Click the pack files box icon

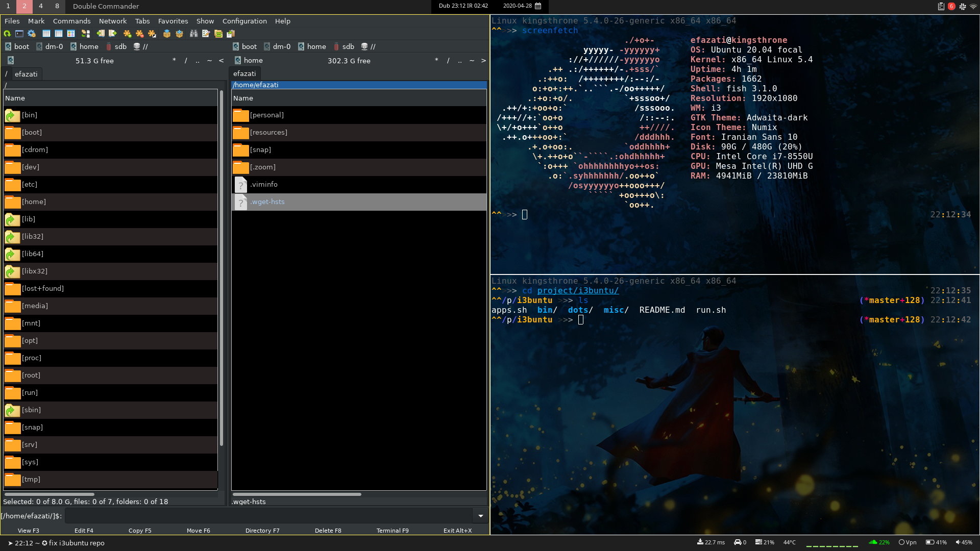pos(167,34)
